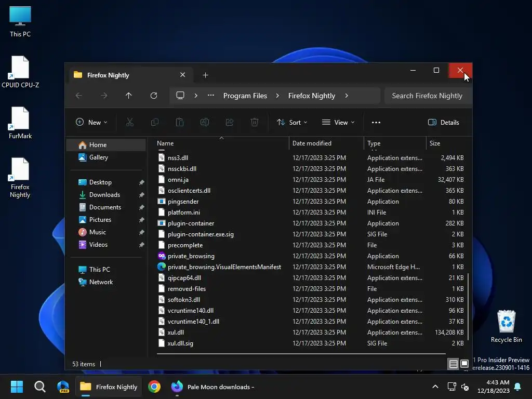532x399 pixels.
Task: Open taskbar clock showing 4:43 AM
Action: click(x=494, y=387)
